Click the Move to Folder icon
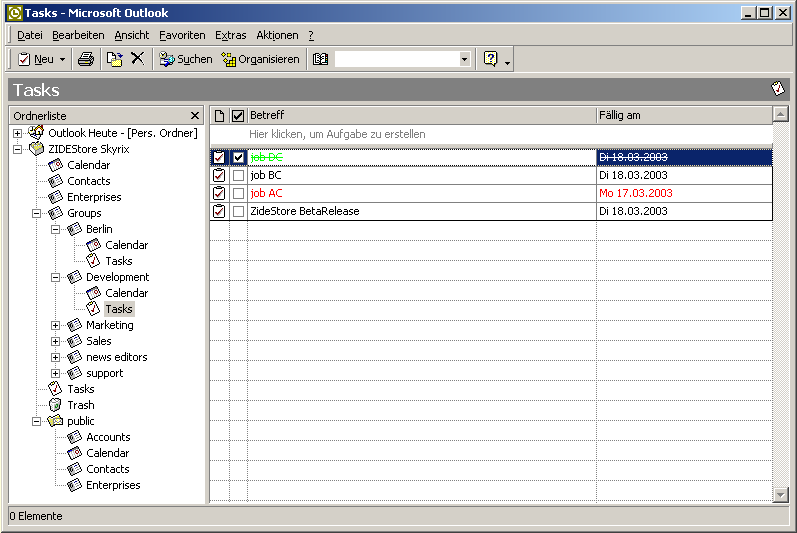Viewport: 797px width, 533px height. [114, 59]
